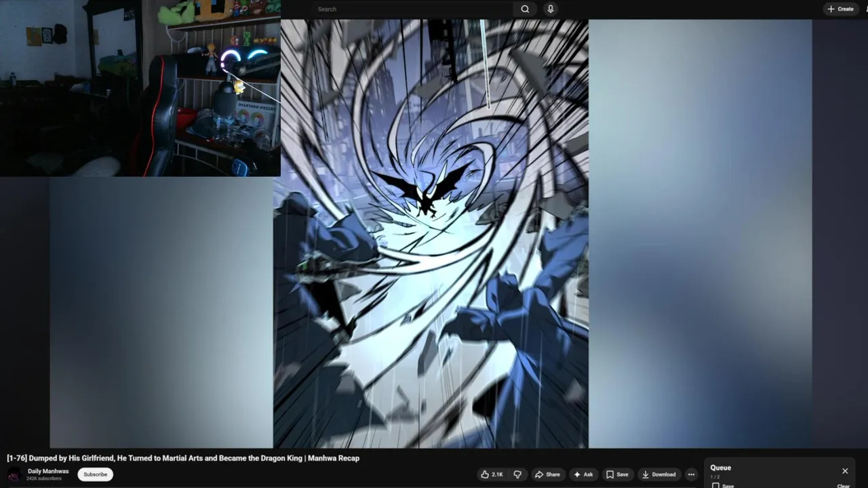Dislike the video with thumbs down
Viewport: 868px width, 488px height.
click(517, 474)
